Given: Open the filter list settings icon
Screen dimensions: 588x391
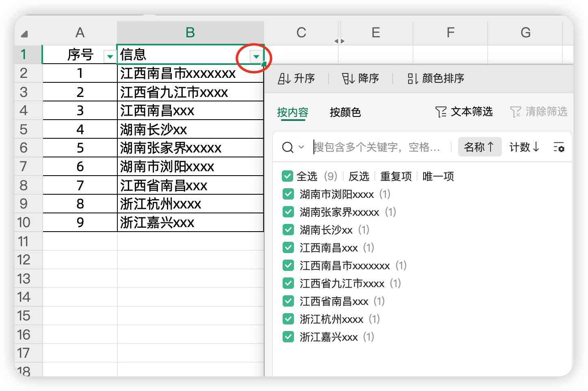Looking at the screenshot, I should [x=560, y=148].
